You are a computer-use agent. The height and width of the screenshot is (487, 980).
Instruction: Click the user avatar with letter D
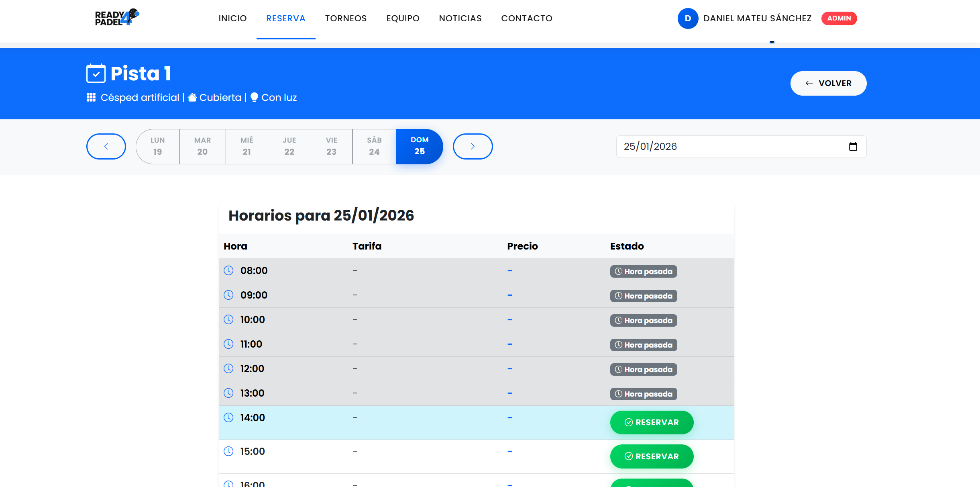click(x=688, y=18)
